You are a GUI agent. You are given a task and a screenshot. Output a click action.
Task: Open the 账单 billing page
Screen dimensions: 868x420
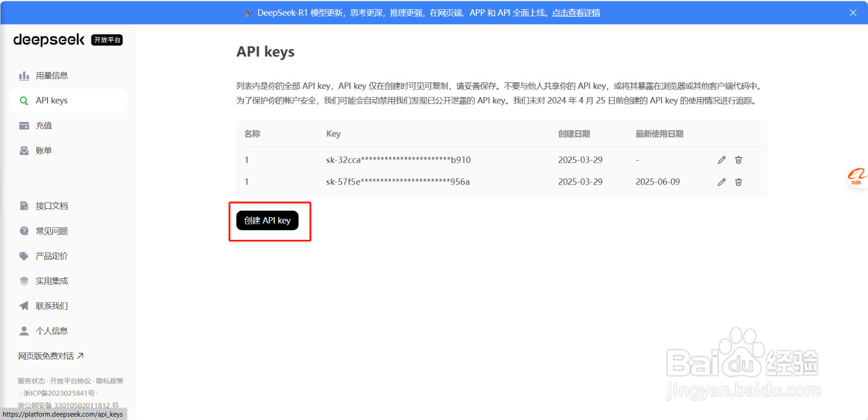[x=68, y=151]
